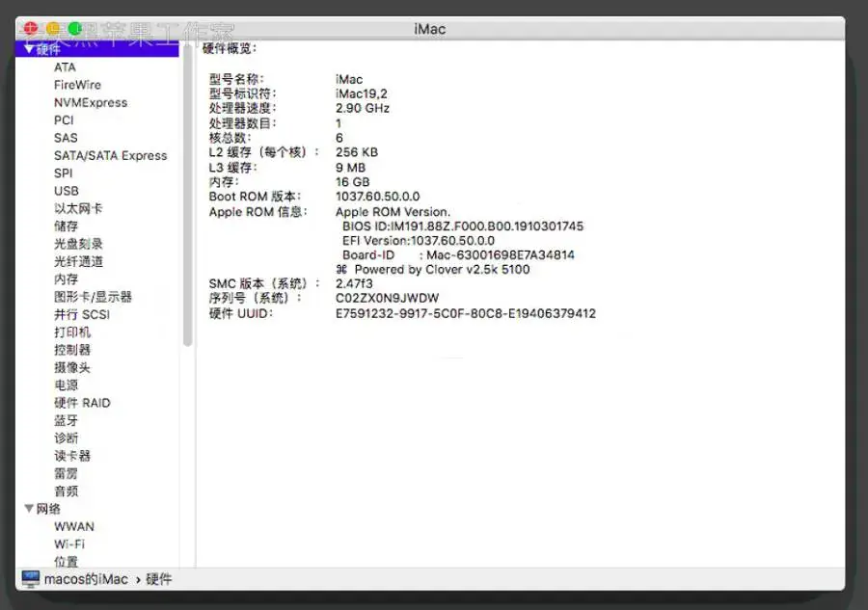Click the hardware UUID value
This screenshot has width=868, height=610.
click(x=466, y=313)
